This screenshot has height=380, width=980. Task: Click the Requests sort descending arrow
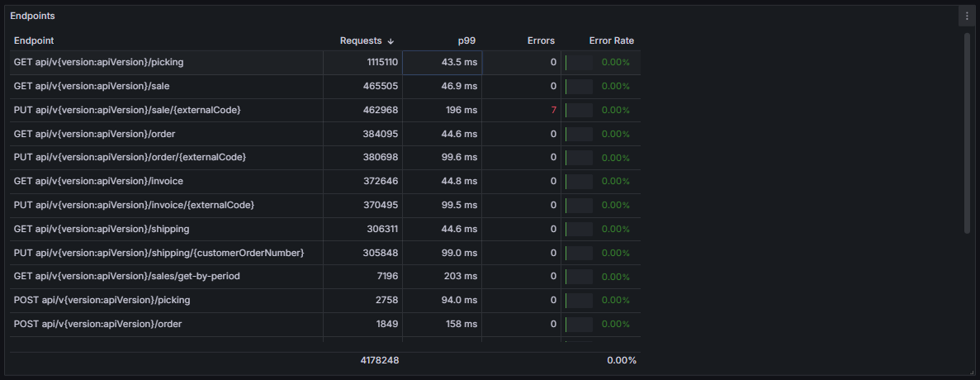[391, 41]
